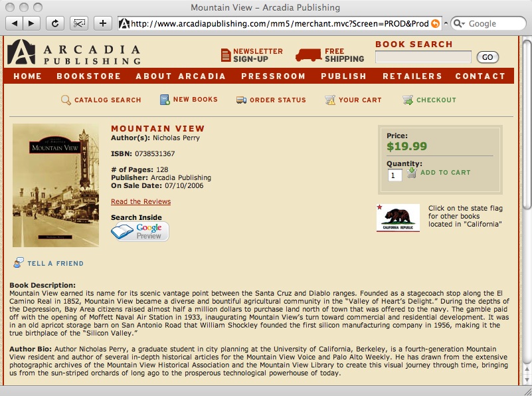Click the New Books icon
Image resolution: width=532 pixels, height=396 pixels.
tap(165, 100)
